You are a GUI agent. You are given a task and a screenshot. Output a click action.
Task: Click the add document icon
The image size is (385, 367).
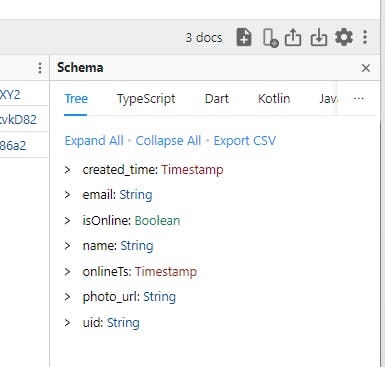(244, 37)
